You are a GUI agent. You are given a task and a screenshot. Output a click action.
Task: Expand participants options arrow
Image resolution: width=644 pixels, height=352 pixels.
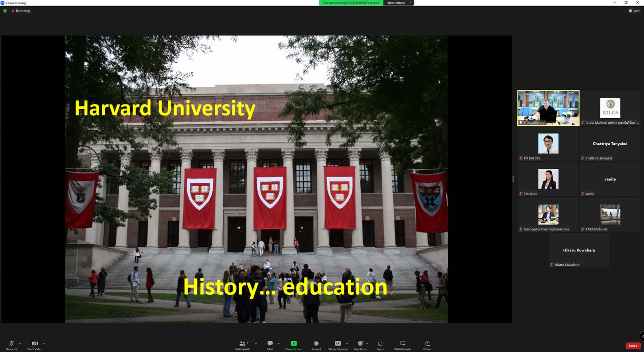tap(256, 343)
